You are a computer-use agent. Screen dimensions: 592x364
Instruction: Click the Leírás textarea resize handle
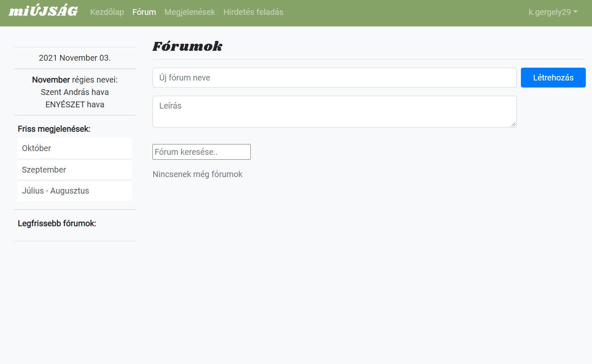514,124
